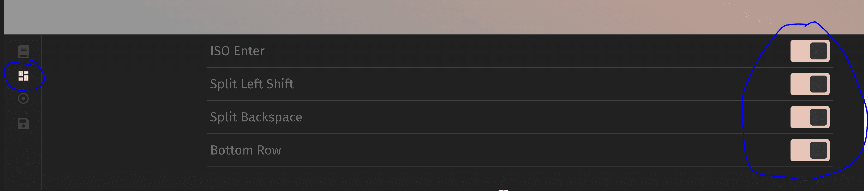This screenshot has width=868, height=191.
Task: Click the ISO Enter option label
Action: (237, 51)
